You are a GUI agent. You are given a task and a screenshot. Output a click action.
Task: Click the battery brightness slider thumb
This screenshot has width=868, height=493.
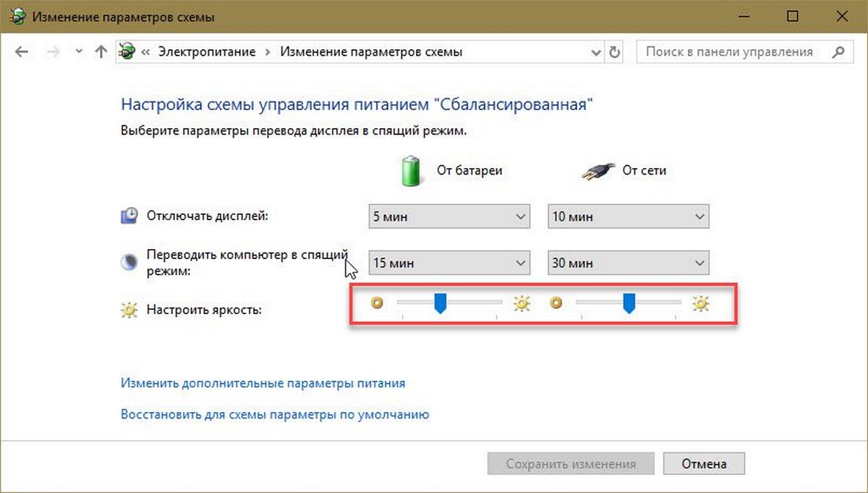coord(439,304)
